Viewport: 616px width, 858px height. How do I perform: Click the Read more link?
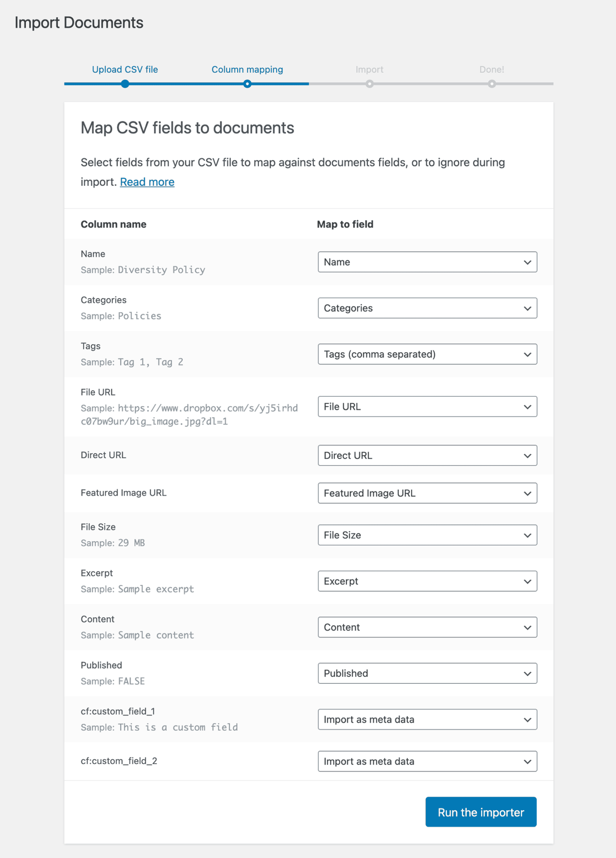(147, 181)
